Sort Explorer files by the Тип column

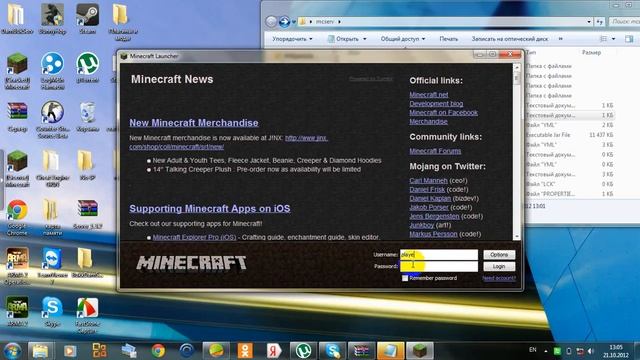tap(531, 52)
